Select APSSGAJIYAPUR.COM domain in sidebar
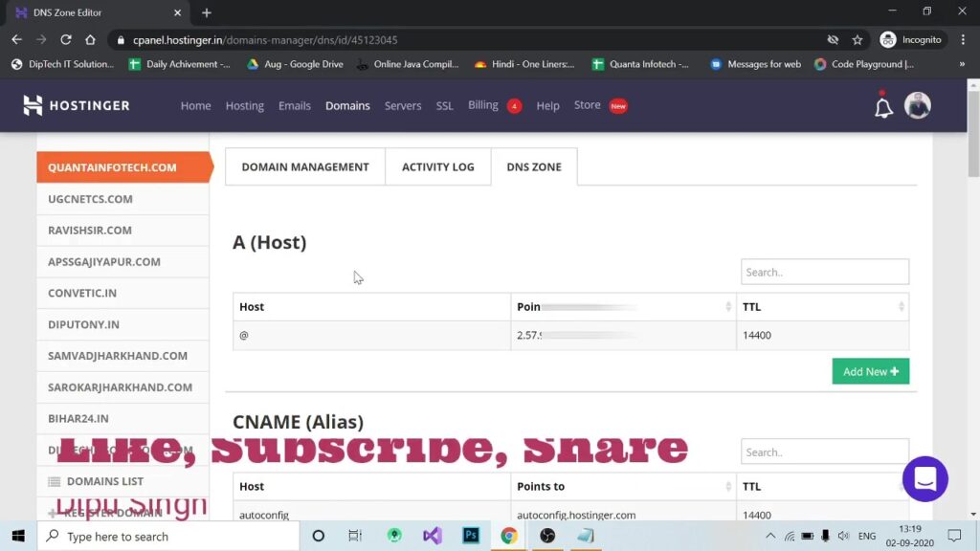Viewport: 980px width, 551px height. tap(123, 262)
